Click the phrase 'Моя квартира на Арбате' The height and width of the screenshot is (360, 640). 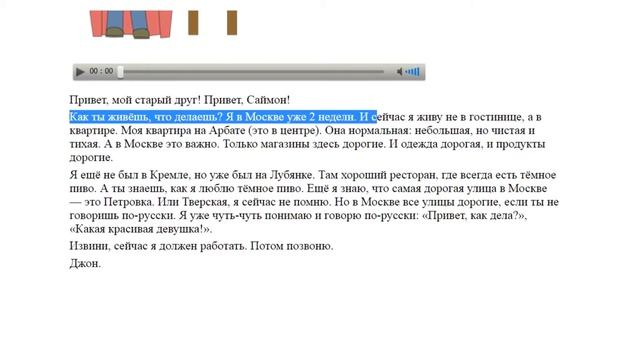183,131
